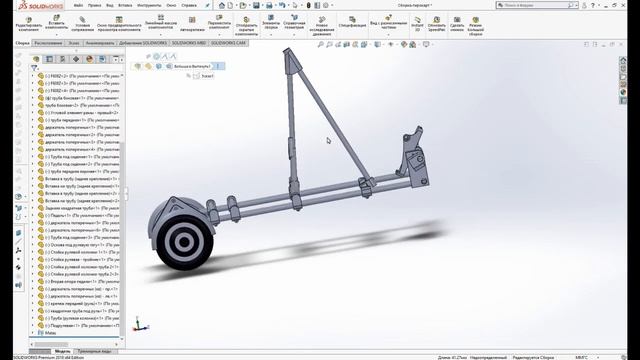The width and height of the screenshot is (640, 360).
Task: Click Спецификация tool
Action: [352, 22]
